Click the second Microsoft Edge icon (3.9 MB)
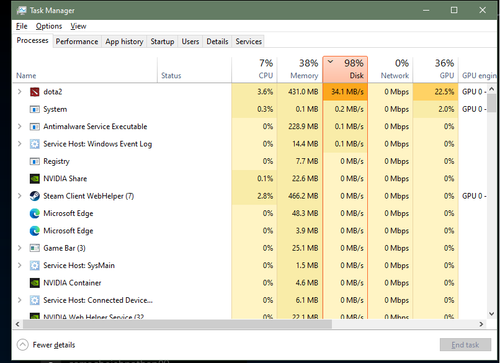The width and height of the screenshot is (500, 363). [35, 231]
